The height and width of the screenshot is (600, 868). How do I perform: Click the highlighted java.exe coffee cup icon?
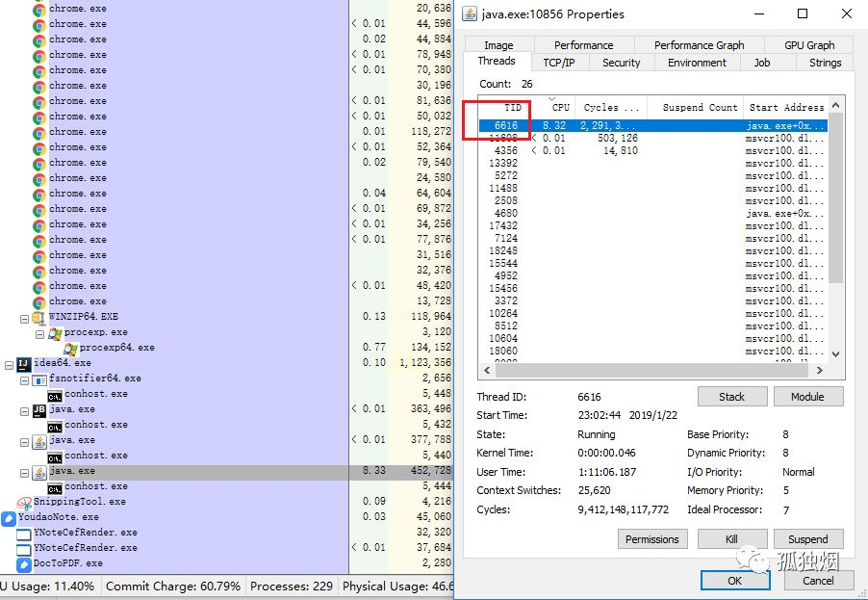coord(39,472)
